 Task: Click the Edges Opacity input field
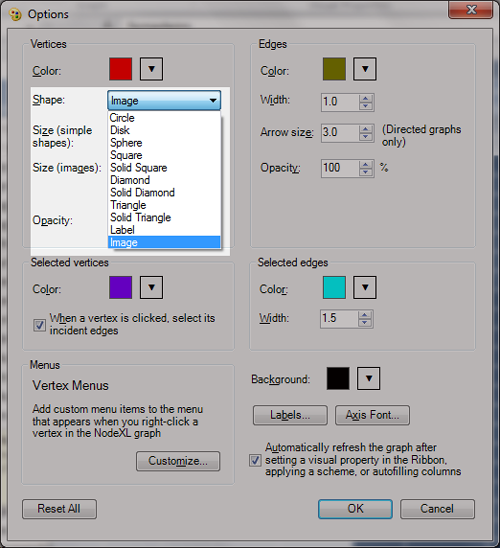coord(340,168)
